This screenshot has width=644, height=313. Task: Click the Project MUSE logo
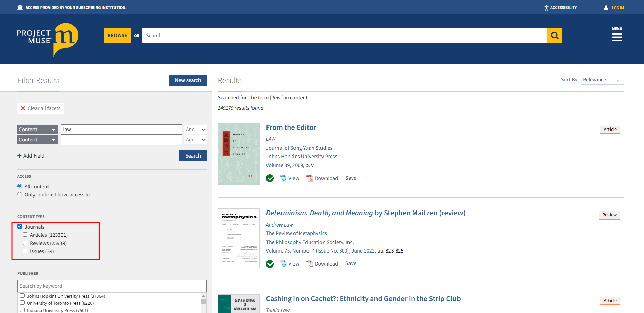[47, 39]
